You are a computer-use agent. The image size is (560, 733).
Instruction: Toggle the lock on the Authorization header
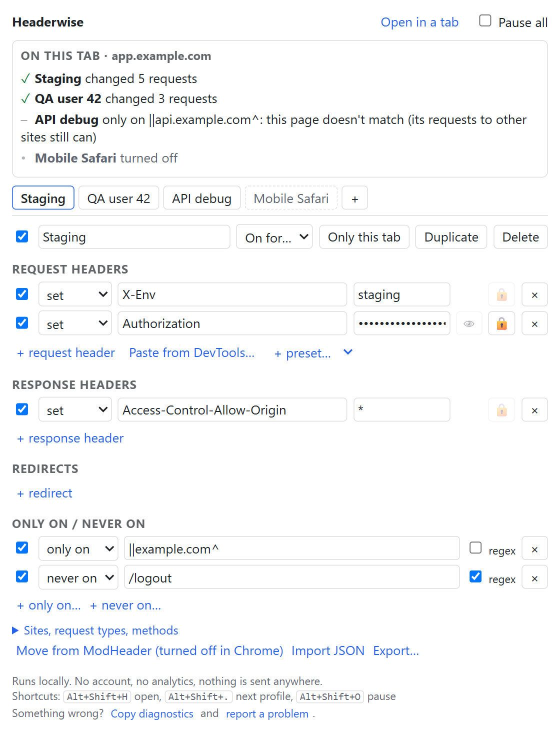pyautogui.click(x=501, y=323)
